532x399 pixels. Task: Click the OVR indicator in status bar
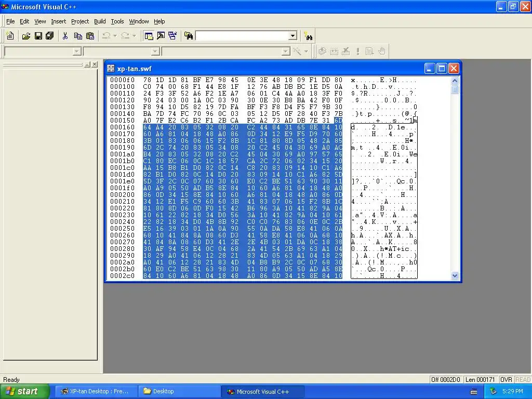tap(506, 379)
